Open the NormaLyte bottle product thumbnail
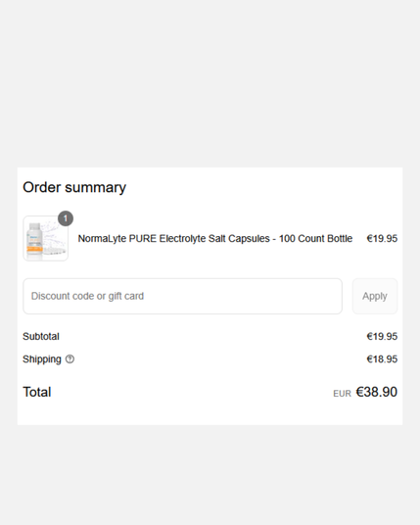The height and width of the screenshot is (525, 420). 45,238
